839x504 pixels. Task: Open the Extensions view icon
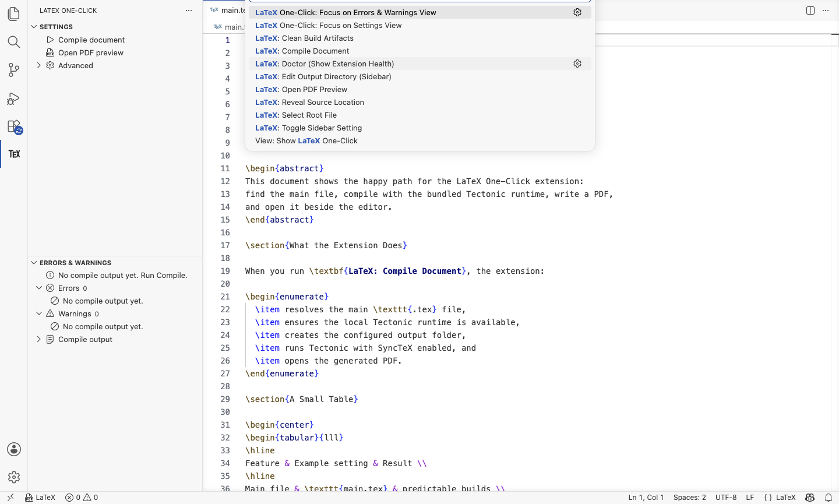pyautogui.click(x=14, y=126)
